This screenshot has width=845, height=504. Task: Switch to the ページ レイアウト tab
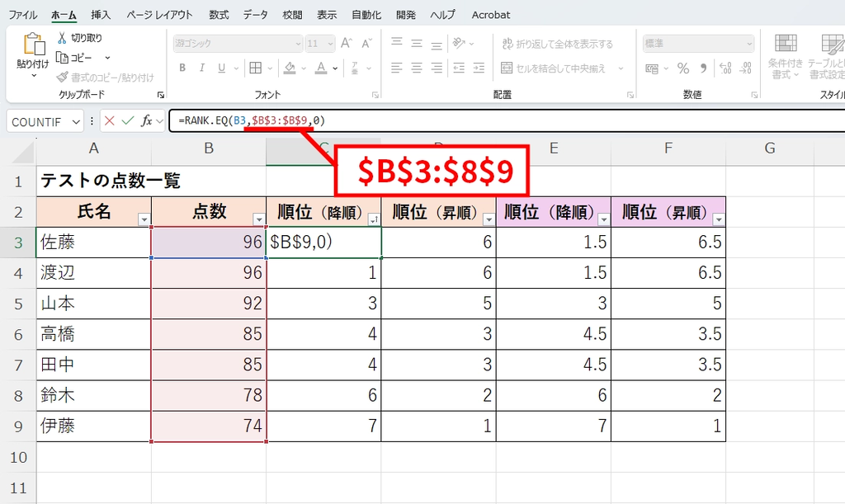point(159,15)
